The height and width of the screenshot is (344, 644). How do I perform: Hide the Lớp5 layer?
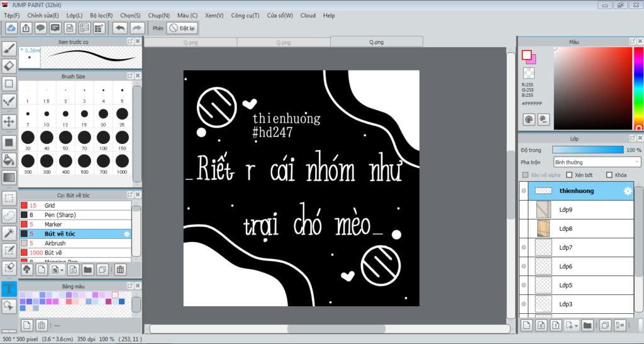point(524,286)
